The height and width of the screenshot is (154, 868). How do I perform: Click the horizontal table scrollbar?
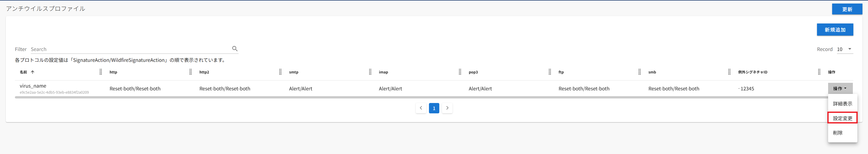coord(404,97)
